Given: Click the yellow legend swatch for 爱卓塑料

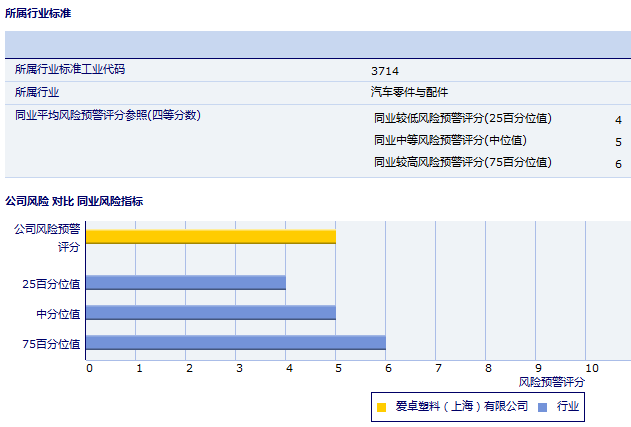Looking at the screenshot, I should point(382,407).
